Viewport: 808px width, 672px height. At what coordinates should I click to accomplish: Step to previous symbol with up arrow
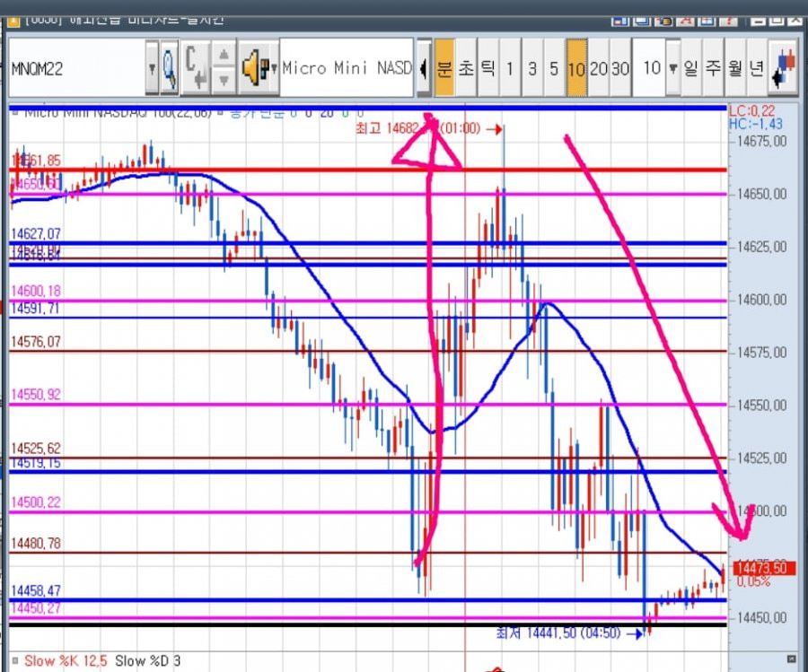tap(224, 55)
